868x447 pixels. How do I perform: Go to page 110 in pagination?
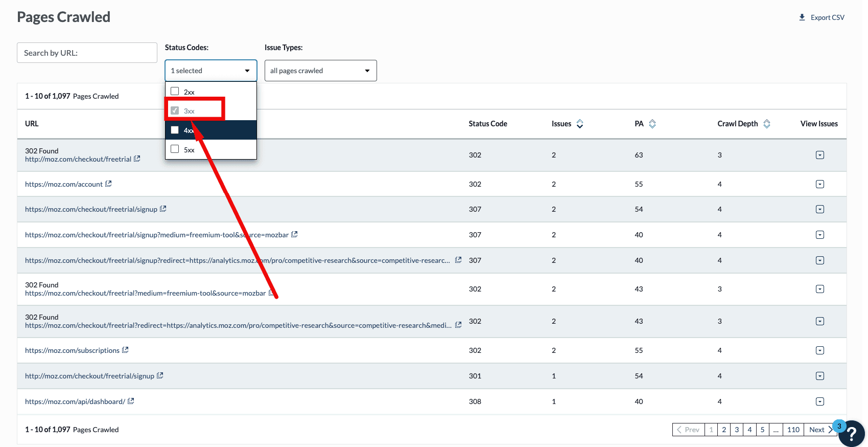click(x=793, y=430)
